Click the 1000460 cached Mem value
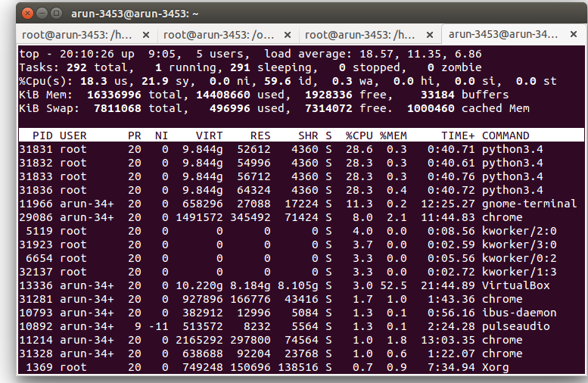 [431, 108]
